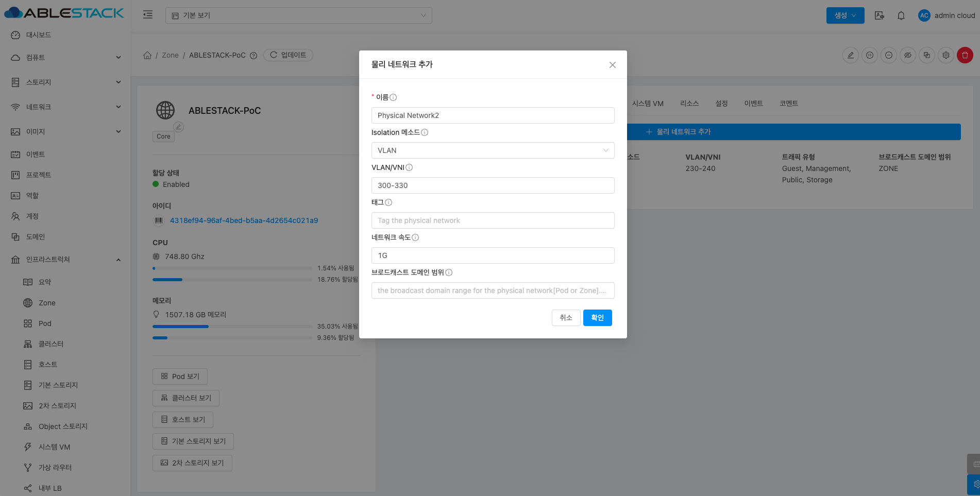Click the info icon next to VLAN/VNI
The width and height of the screenshot is (980, 496).
click(x=409, y=167)
